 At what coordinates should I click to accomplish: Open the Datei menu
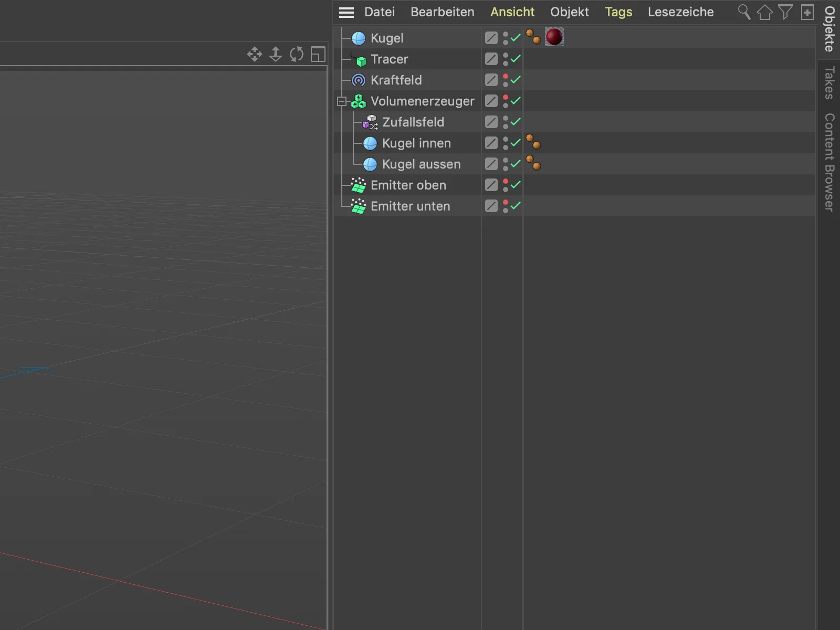coord(380,12)
